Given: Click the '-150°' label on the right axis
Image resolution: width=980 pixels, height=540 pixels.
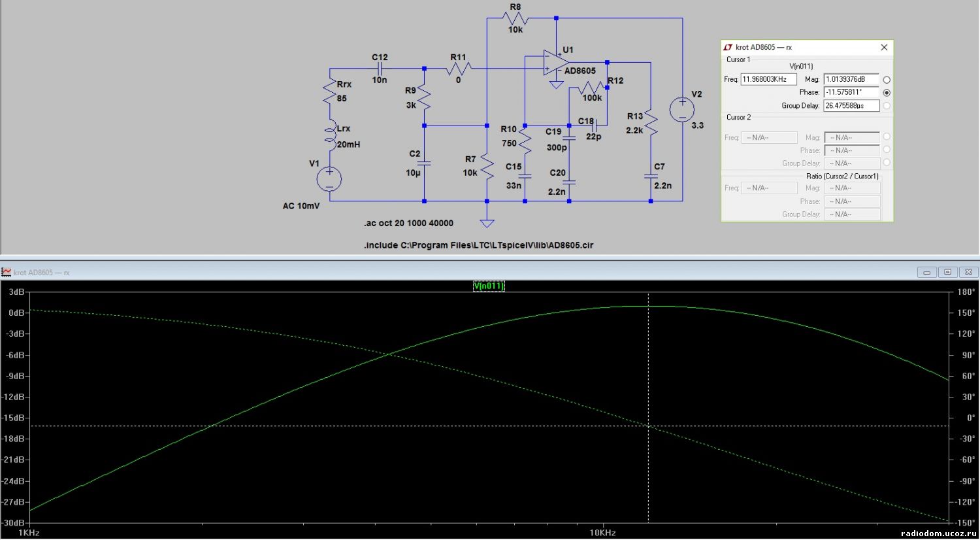Looking at the screenshot, I should 964,523.
